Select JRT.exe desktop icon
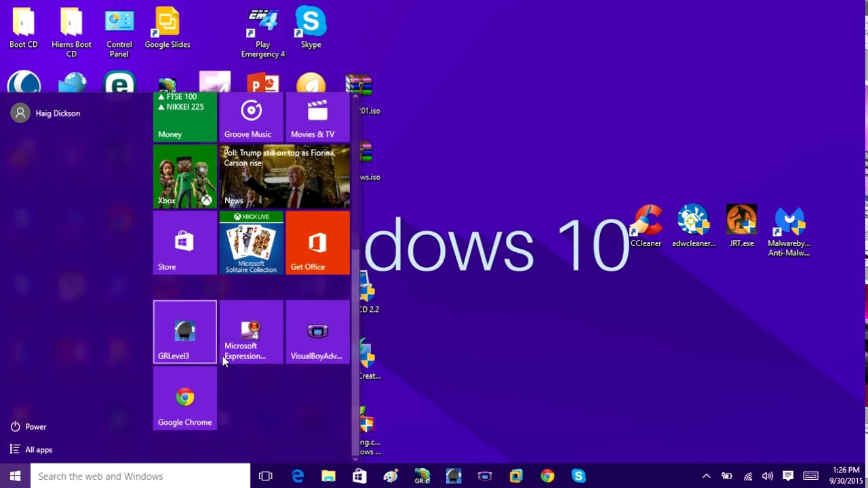The width and height of the screenshot is (868, 488). (741, 226)
